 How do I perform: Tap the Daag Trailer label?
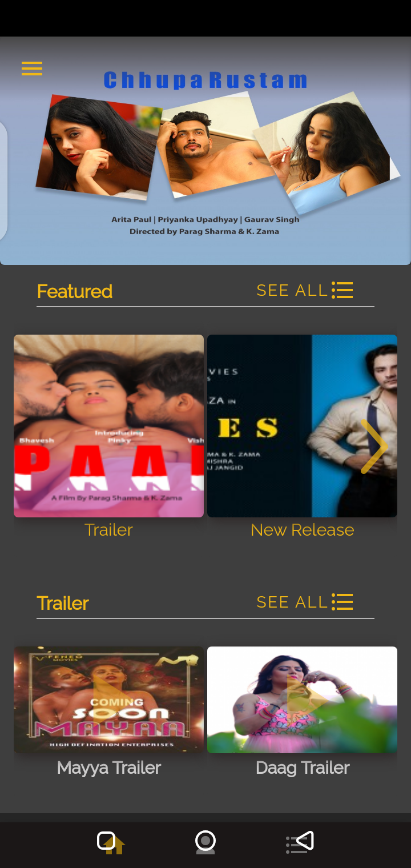coord(303,767)
